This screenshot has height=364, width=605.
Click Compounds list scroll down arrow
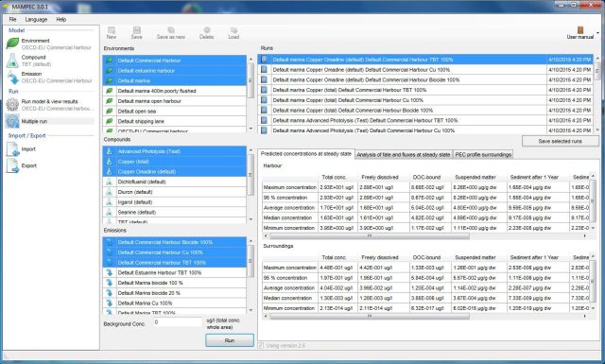(x=251, y=219)
